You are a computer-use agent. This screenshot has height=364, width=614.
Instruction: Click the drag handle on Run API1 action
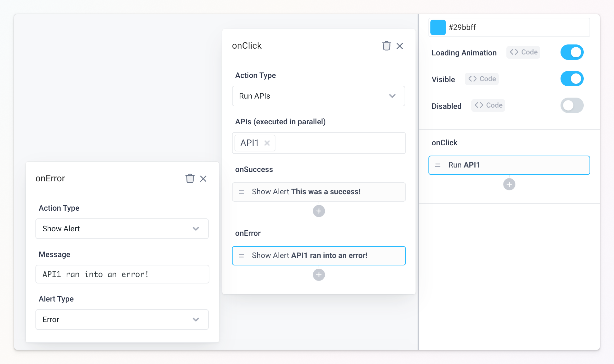click(x=437, y=165)
